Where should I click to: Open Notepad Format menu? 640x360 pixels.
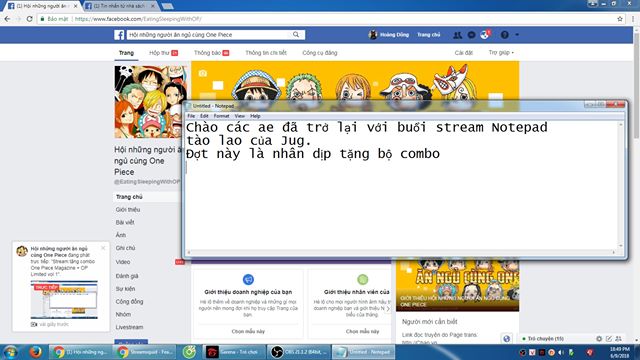pyautogui.click(x=221, y=116)
